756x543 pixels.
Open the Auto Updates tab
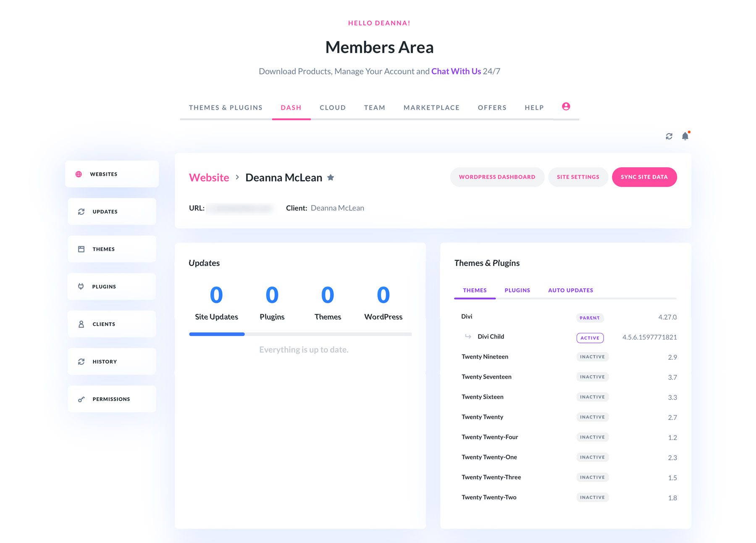pos(570,290)
